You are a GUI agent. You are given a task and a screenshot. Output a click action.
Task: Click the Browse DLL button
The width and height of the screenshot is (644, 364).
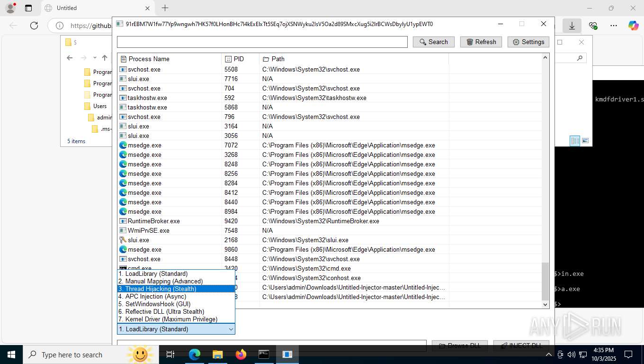coord(459,346)
